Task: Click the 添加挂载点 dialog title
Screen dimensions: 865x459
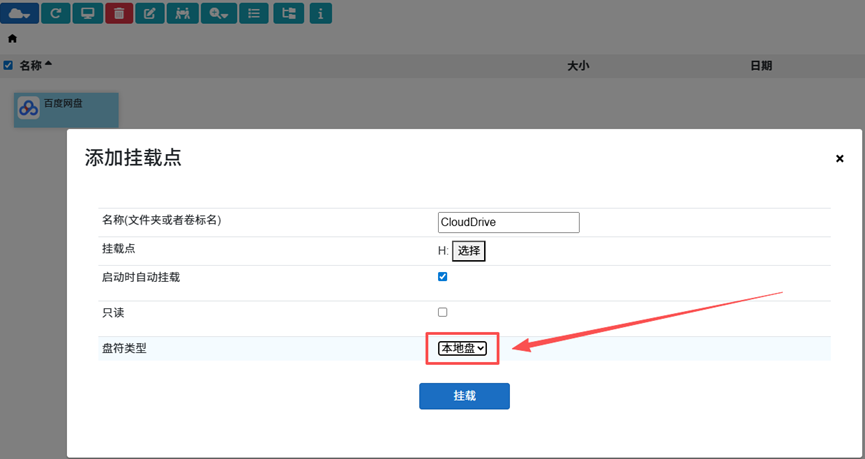Action: point(134,158)
